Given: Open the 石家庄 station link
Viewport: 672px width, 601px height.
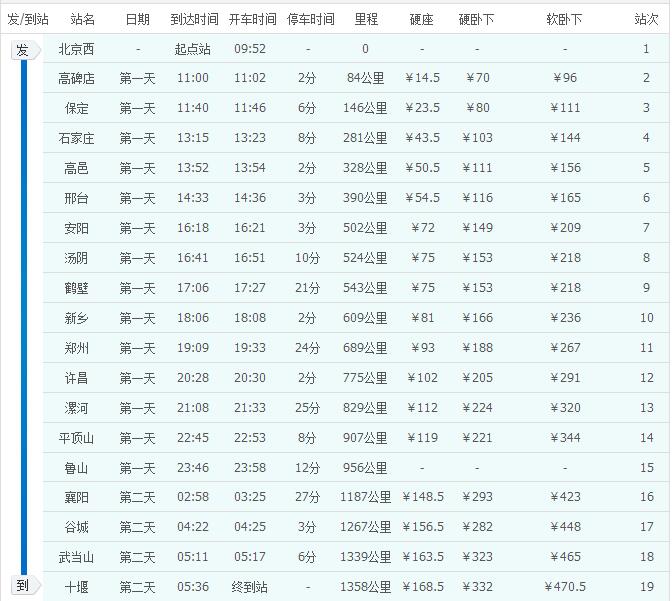Looking at the screenshot, I should (x=77, y=138).
